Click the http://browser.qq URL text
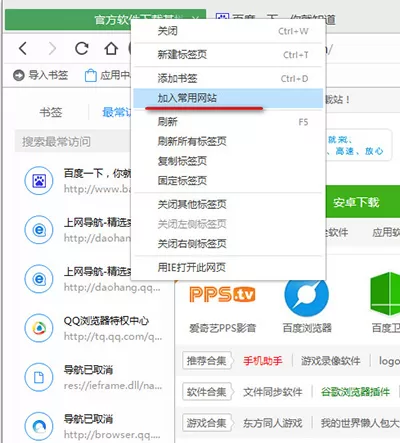This screenshot has height=443, width=400. pos(112,435)
